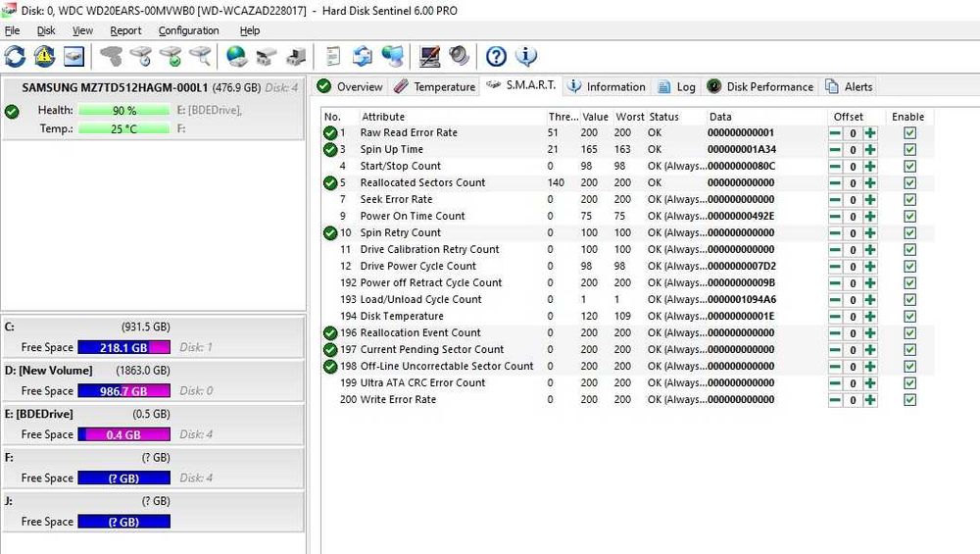
Task: Select the Ultra ATA CRC Error Count row
Action: pos(627,382)
